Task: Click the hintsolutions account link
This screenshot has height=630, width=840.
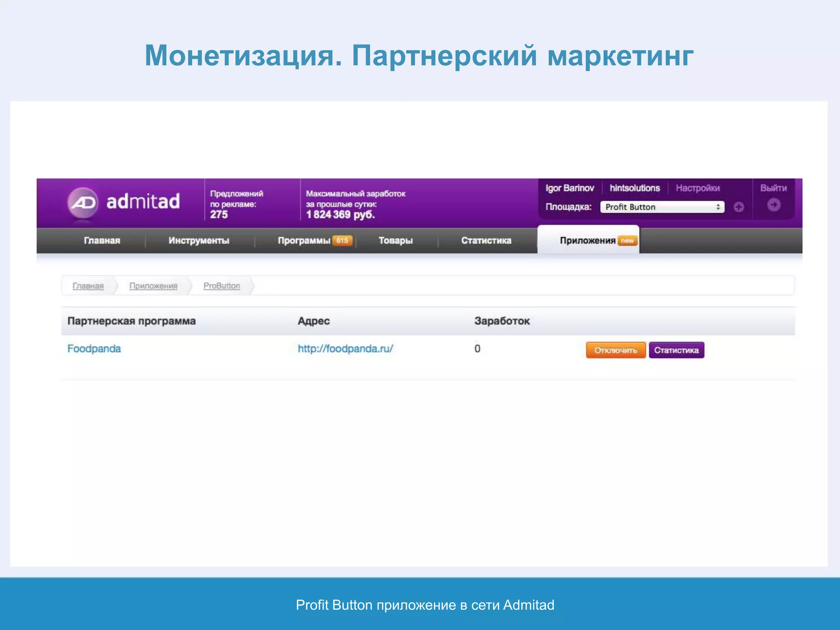Action: tap(635, 188)
